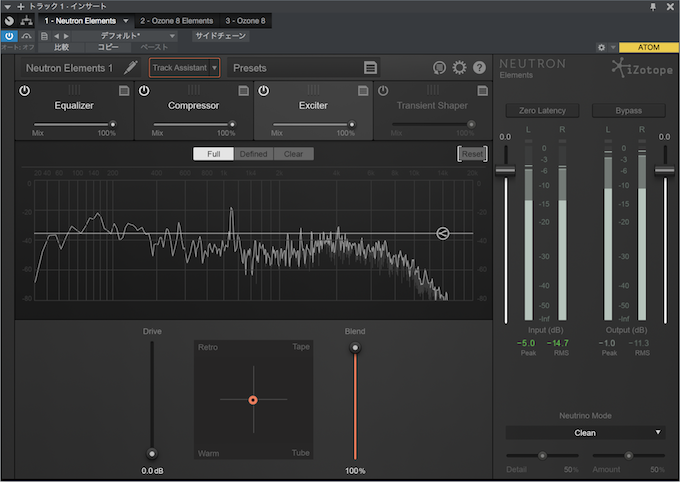This screenshot has width=680, height=482.
Task: Click the spectrum threshold arrow handle
Action: tap(442, 233)
